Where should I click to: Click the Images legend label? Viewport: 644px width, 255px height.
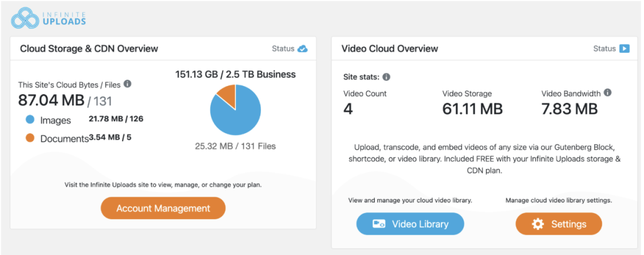click(55, 121)
